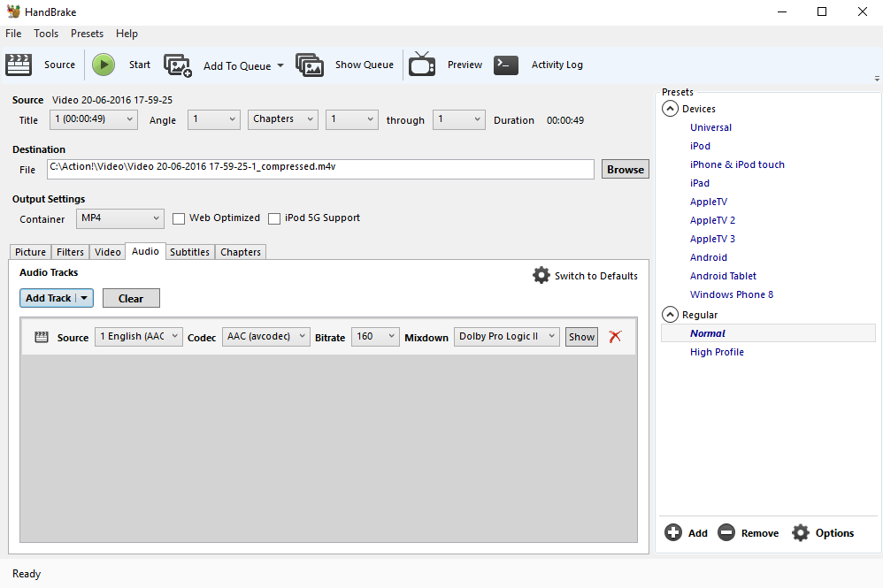883x588 pixels.
Task: Collapse the Devices presets group
Action: pos(670,109)
